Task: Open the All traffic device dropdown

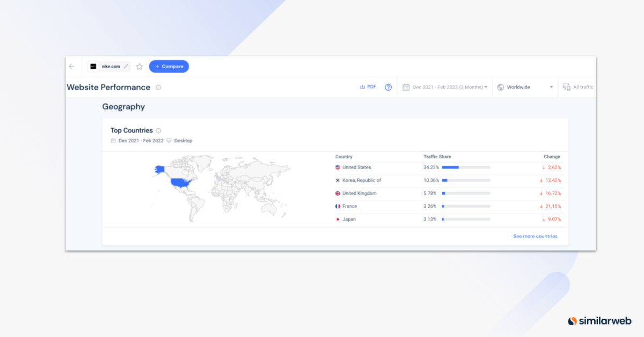Action: 579,87
